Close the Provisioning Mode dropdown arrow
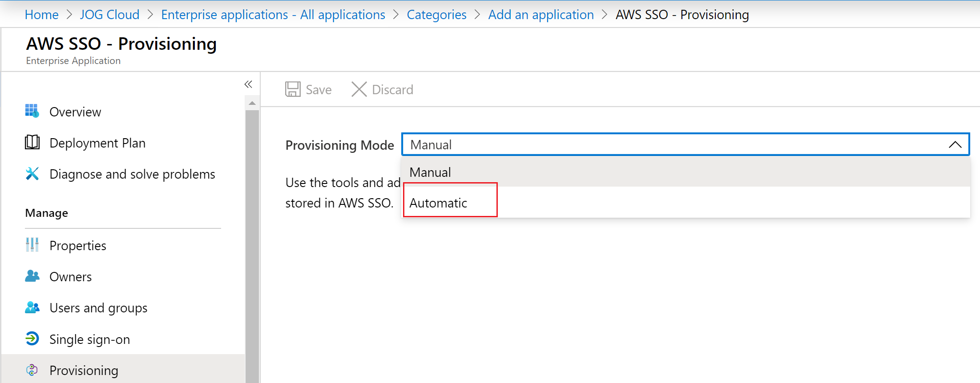This screenshot has width=980, height=383. coord(955,145)
